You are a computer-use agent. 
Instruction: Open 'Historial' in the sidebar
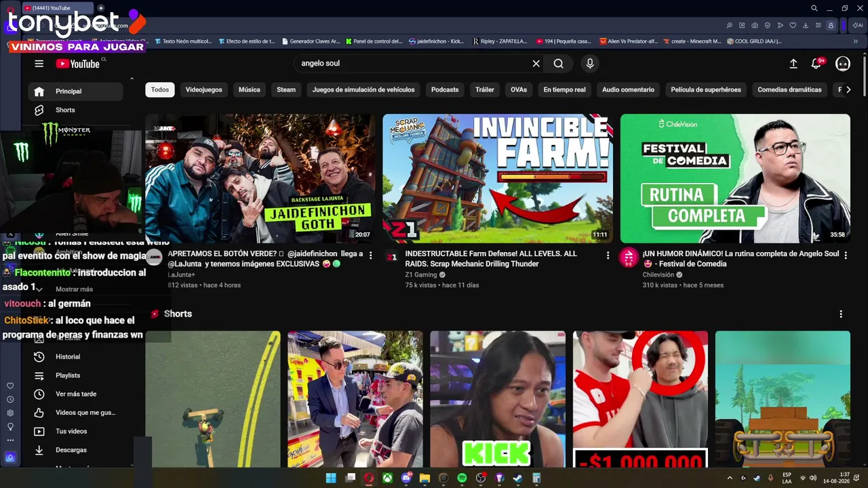tap(76, 357)
